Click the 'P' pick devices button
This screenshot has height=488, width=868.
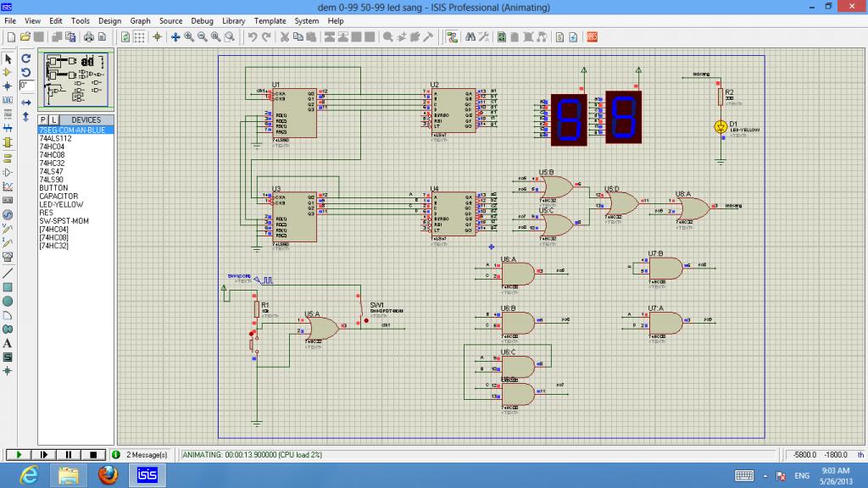click(x=44, y=120)
